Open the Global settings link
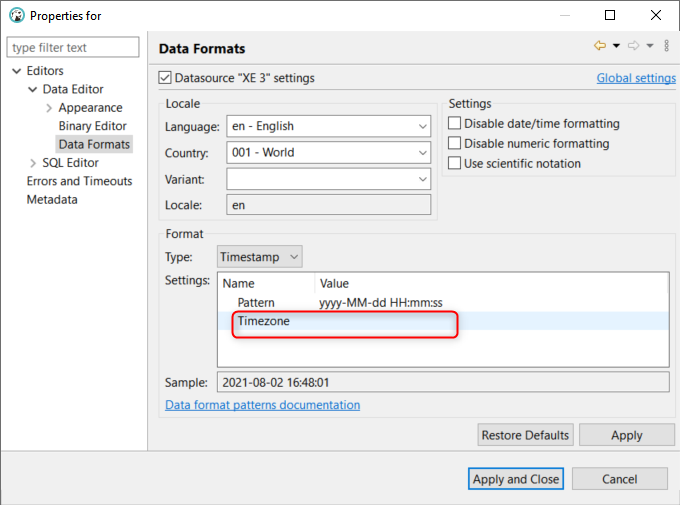This screenshot has width=680, height=505. tap(636, 78)
